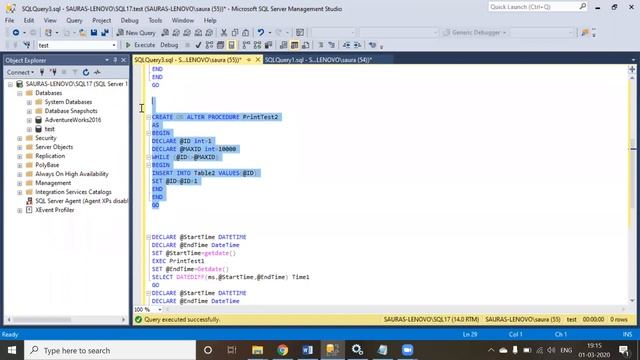Refresh the Object Explorer tree
Viewport: 640px width, 360px height.
point(86,72)
